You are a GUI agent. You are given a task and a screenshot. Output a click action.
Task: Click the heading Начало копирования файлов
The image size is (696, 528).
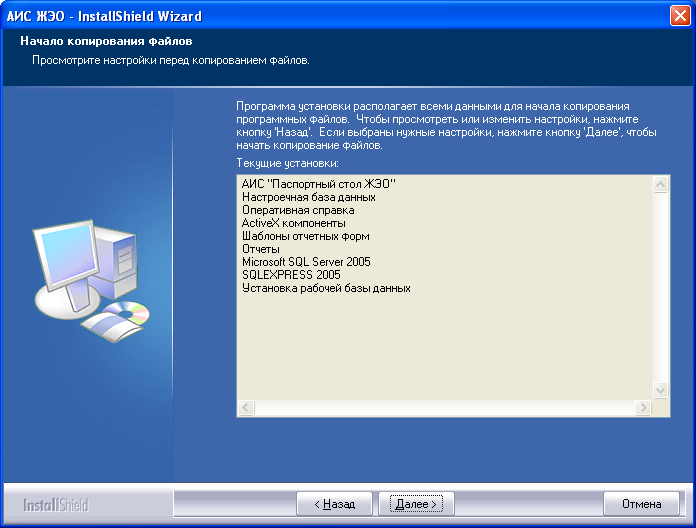pyautogui.click(x=106, y=41)
